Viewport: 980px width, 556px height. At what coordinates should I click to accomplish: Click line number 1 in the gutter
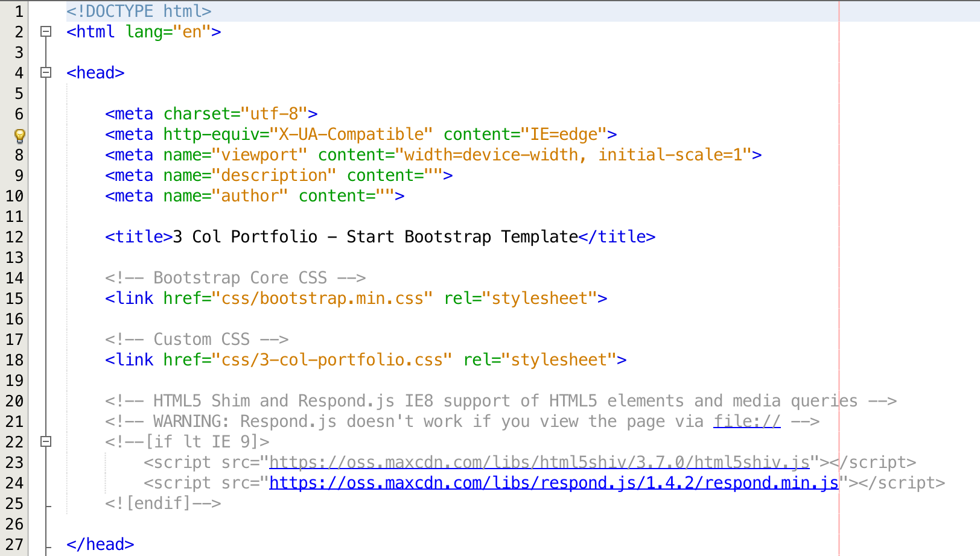click(19, 11)
